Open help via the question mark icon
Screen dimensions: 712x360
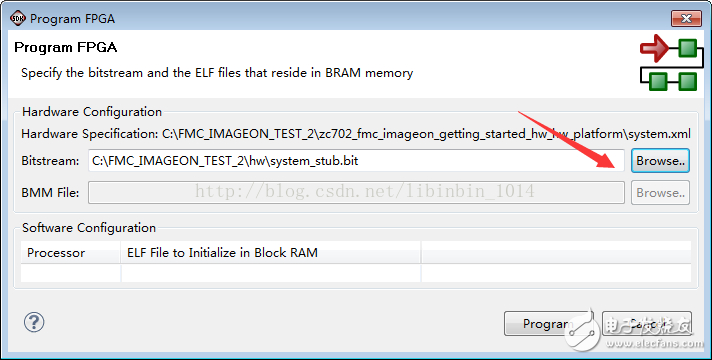pos(34,322)
